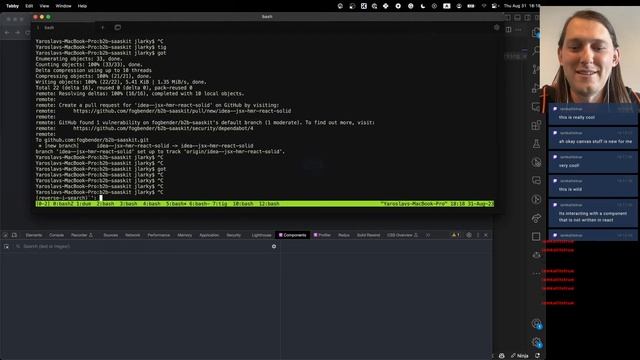Show additional views ellipsis in VS Code activity bar

pyautogui.click(x=536, y=273)
